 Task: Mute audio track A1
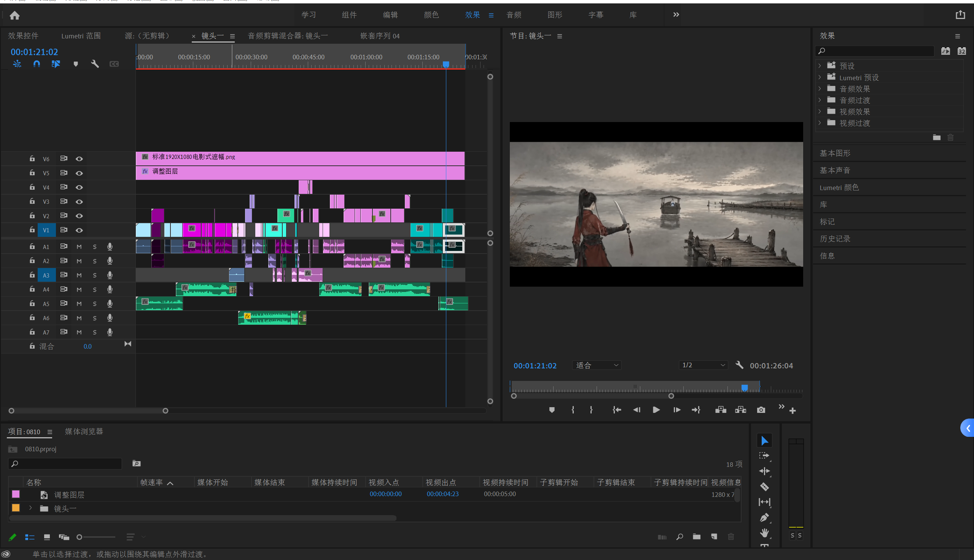[x=79, y=247]
